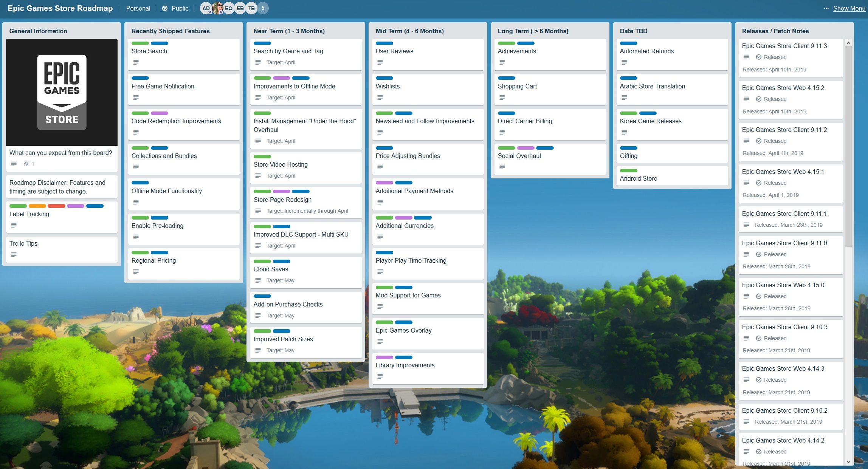
Task: Expand the Trello Tips card in General Information
Action: point(60,248)
